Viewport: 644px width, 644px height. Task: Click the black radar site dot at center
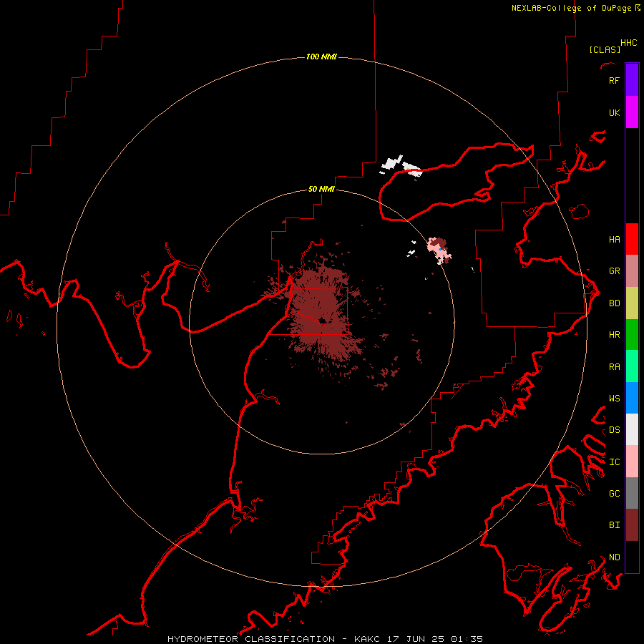click(322, 321)
